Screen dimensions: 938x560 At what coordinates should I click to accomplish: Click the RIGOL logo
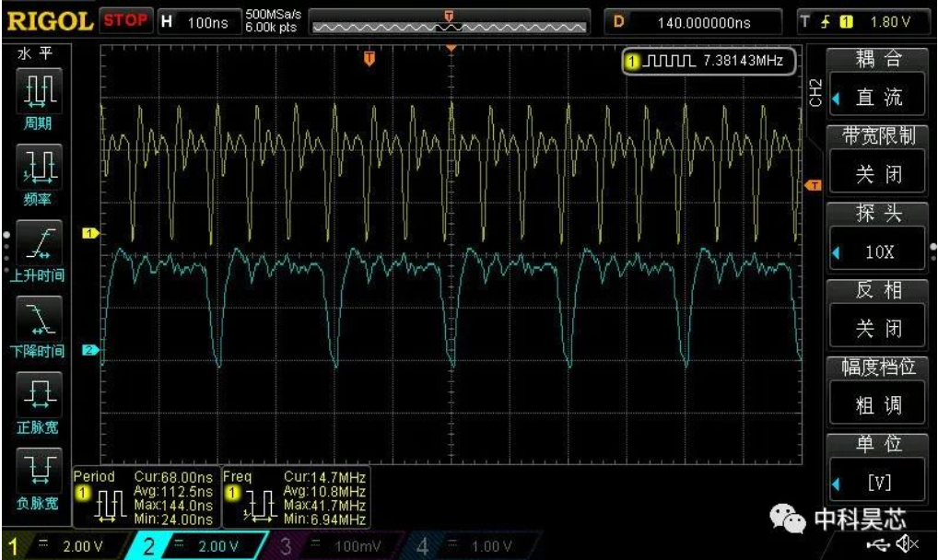tap(51, 22)
